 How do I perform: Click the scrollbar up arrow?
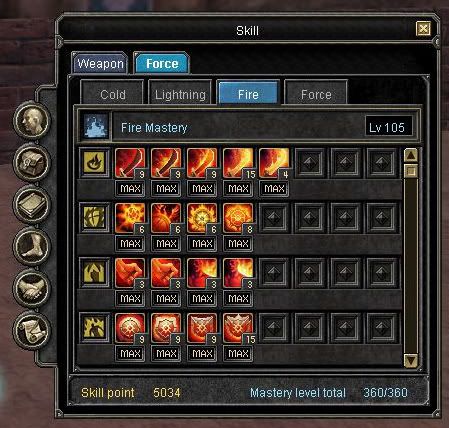coord(411,155)
